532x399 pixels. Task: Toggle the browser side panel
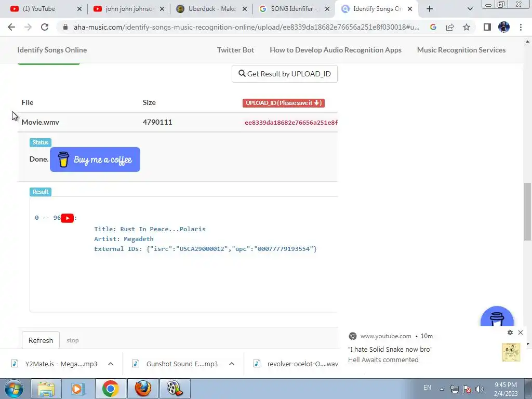point(487,27)
